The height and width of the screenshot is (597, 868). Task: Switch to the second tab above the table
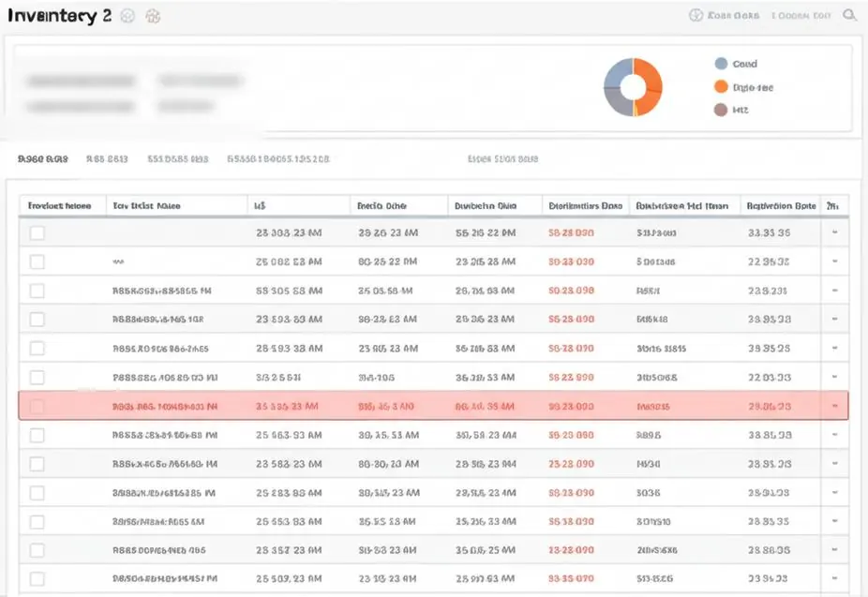107,159
